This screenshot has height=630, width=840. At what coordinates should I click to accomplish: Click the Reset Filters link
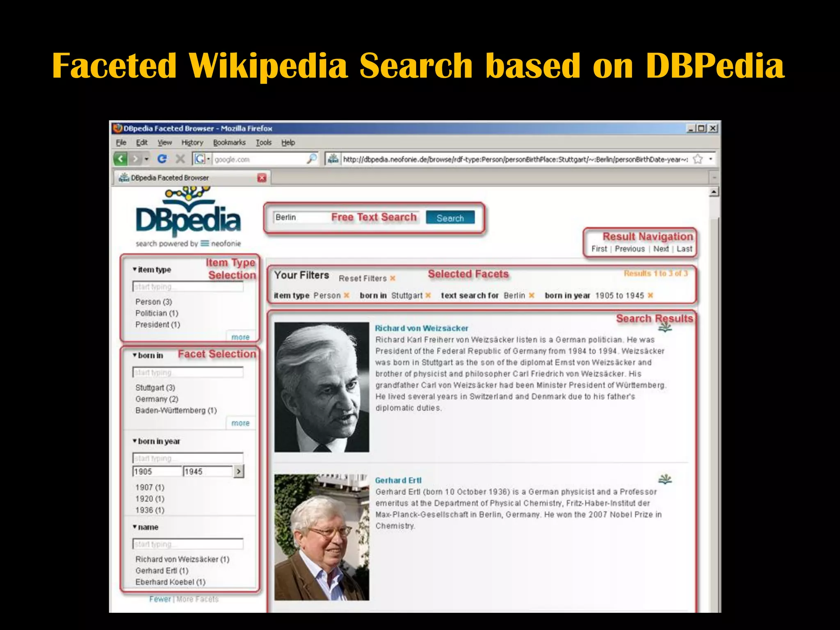click(x=363, y=278)
